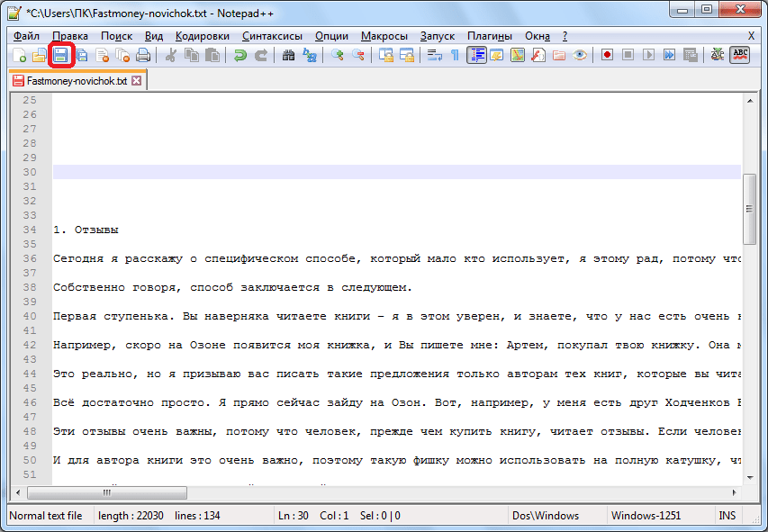Click the Zoom In magnifier icon
This screenshot has width=768, height=532.
click(x=338, y=55)
